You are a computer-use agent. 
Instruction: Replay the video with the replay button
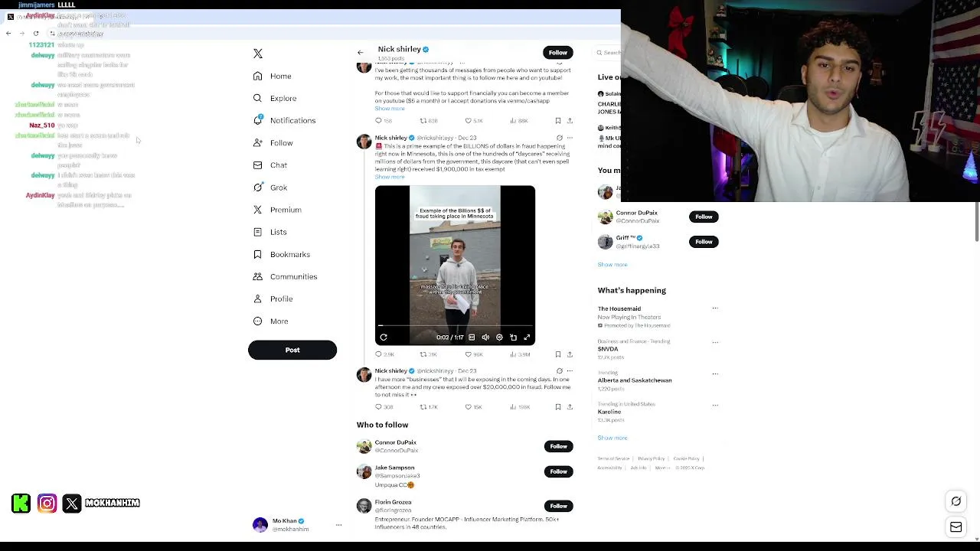point(384,337)
